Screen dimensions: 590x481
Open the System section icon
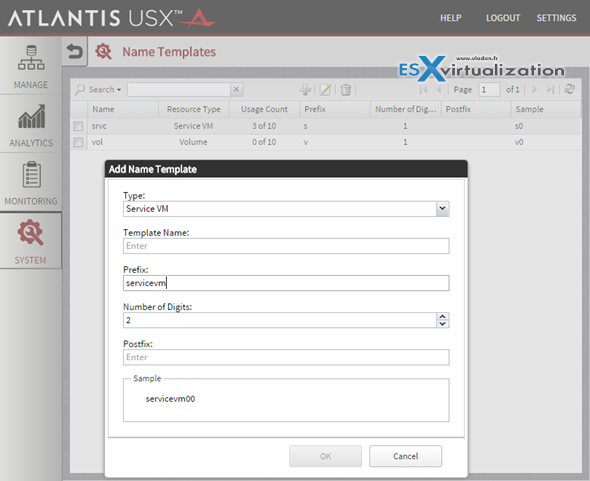30,233
